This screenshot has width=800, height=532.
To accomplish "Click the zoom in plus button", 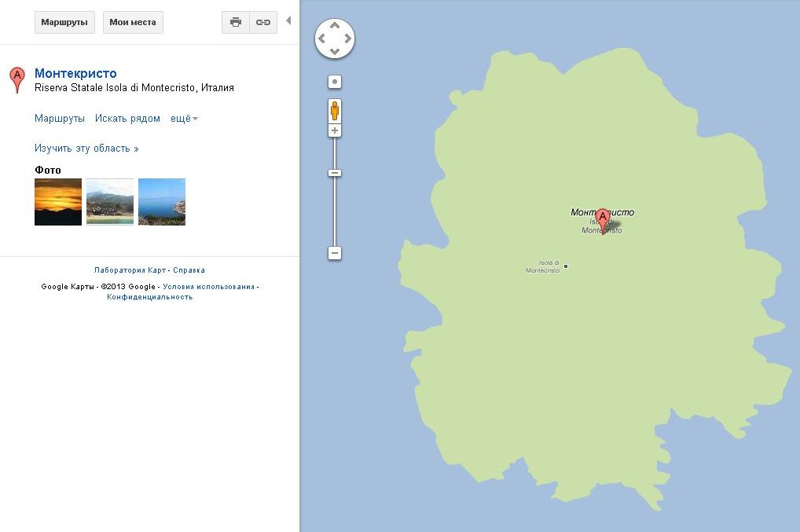I will (335, 130).
